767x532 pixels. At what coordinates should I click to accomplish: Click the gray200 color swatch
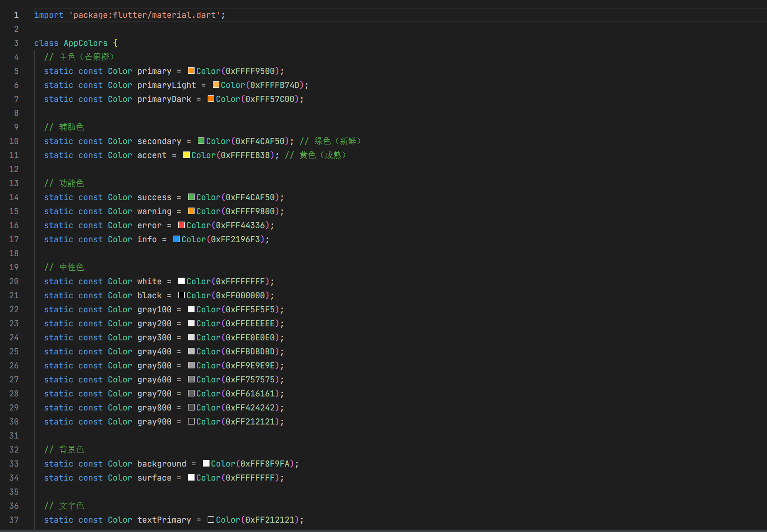tap(191, 323)
